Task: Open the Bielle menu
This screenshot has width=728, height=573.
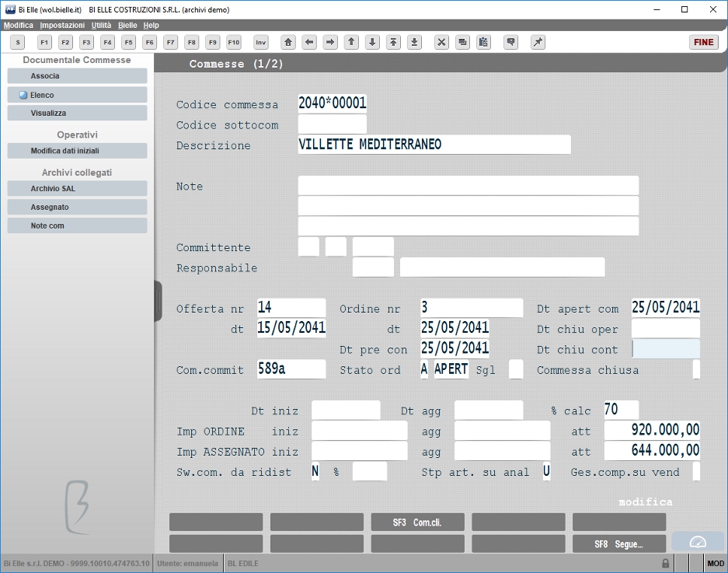Action: (x=127, y=25)
